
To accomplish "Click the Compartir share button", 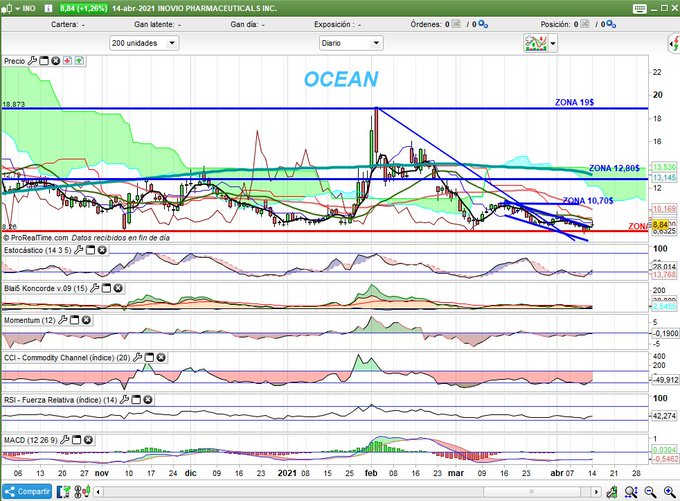I will [x=27, y=491].
